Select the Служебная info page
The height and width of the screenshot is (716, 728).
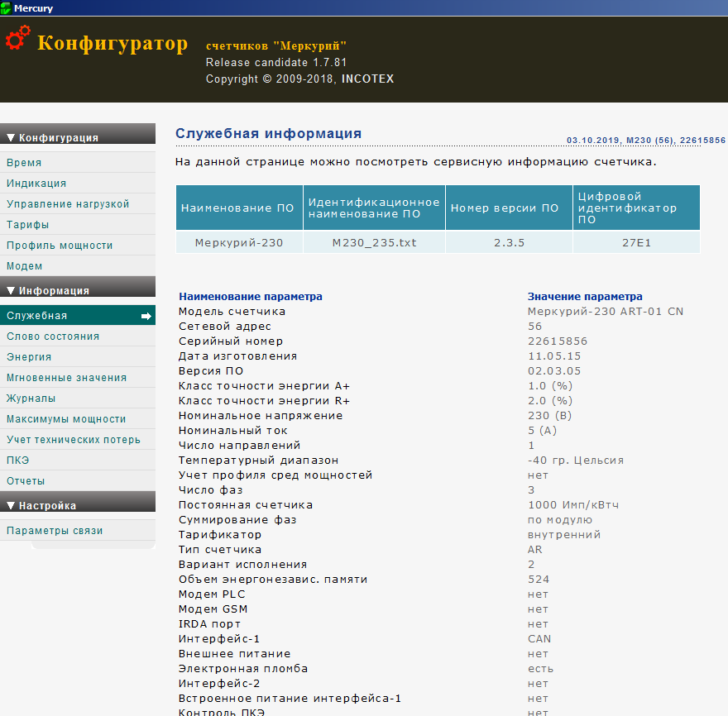[x=78, y=316]
